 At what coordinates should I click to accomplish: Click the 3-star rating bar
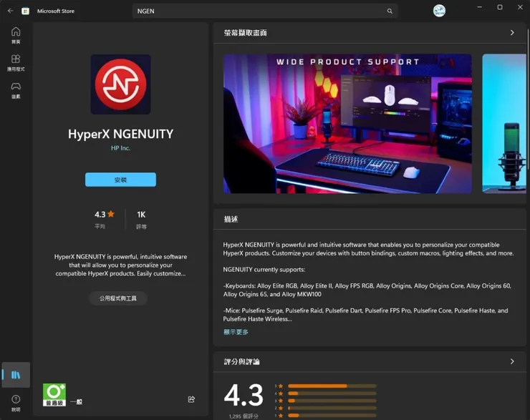332,401
